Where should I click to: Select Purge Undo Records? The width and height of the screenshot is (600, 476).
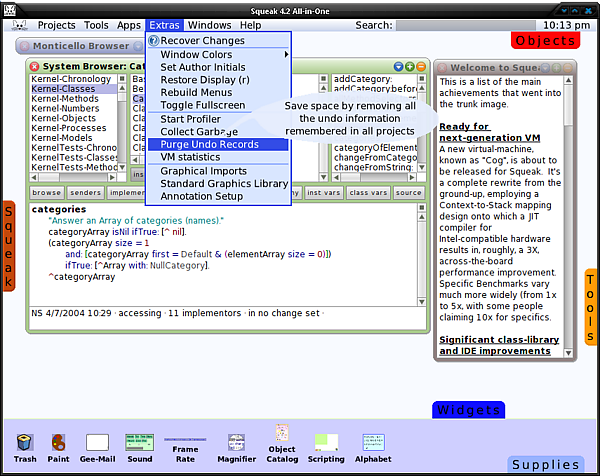(218, 144)
